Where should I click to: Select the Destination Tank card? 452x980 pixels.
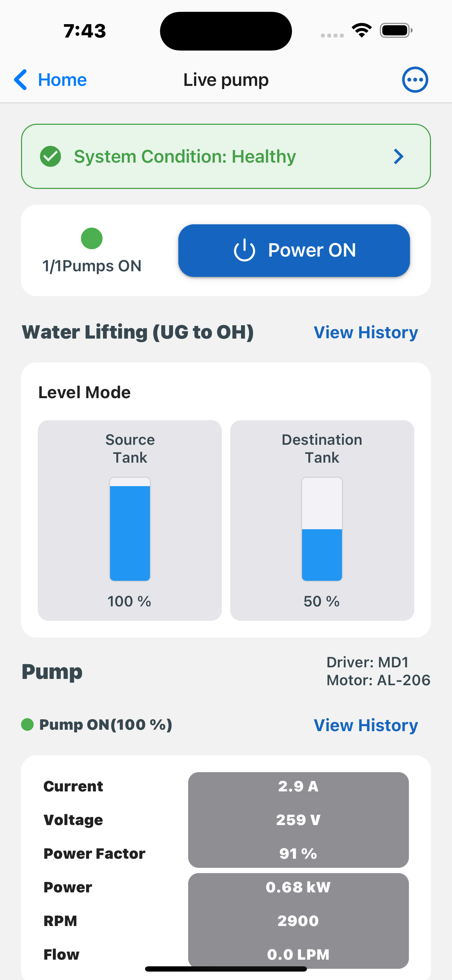coord(322,520)
